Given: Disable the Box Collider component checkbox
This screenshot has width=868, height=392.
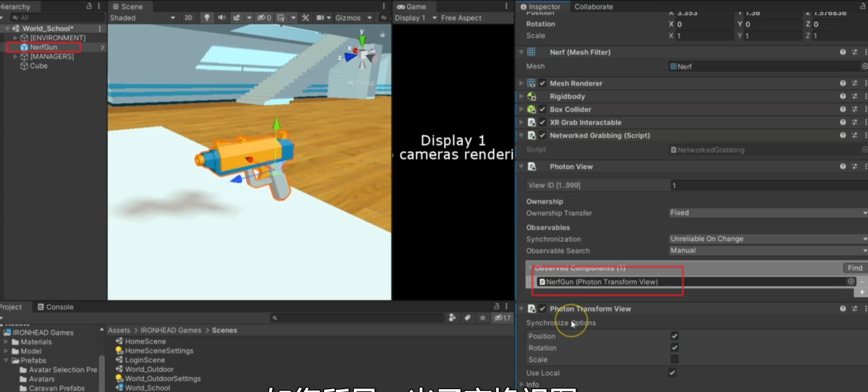Looking at the screenshot, I should (542, 110).
